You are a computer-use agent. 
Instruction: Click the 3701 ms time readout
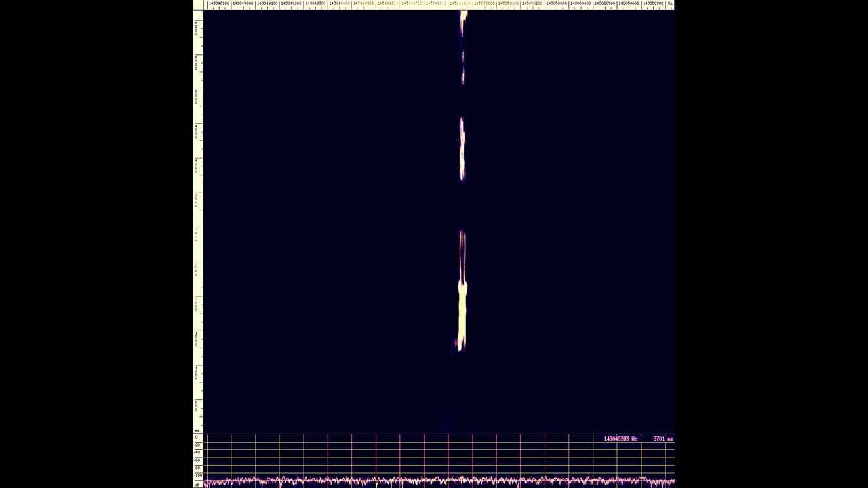pyautogui.click(x=663, y=439)
